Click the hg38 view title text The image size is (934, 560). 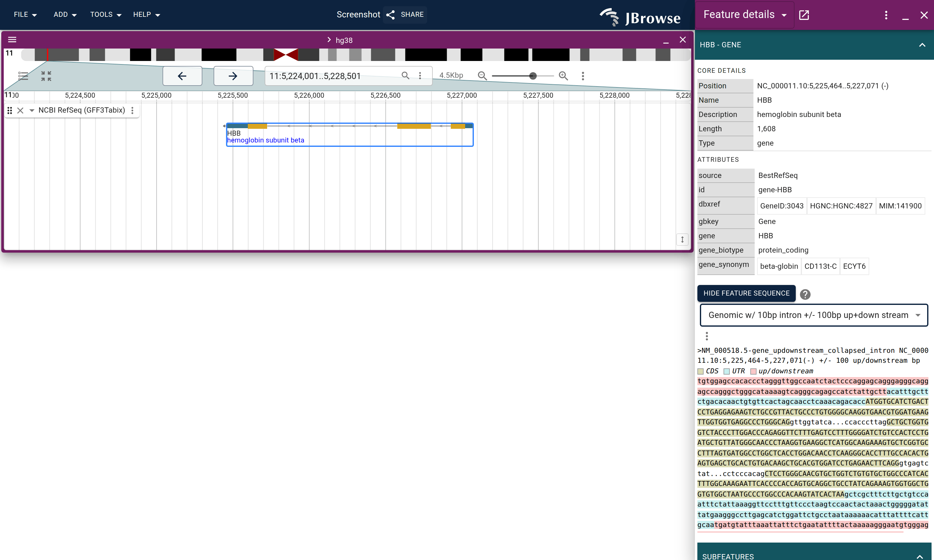[x=344, y=40]
